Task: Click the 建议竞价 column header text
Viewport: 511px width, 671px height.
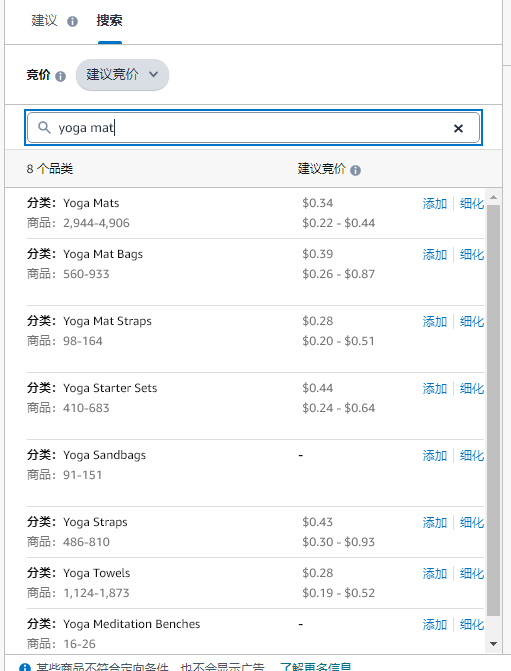Action: click(321, 169)
